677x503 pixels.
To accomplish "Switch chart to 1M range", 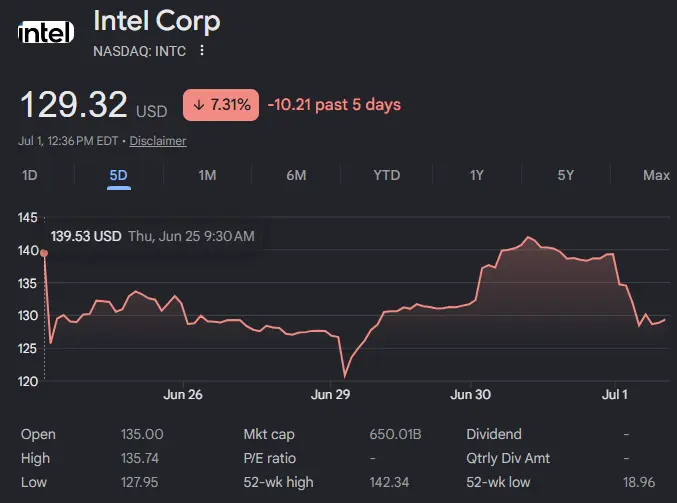I will coord(207,175).
